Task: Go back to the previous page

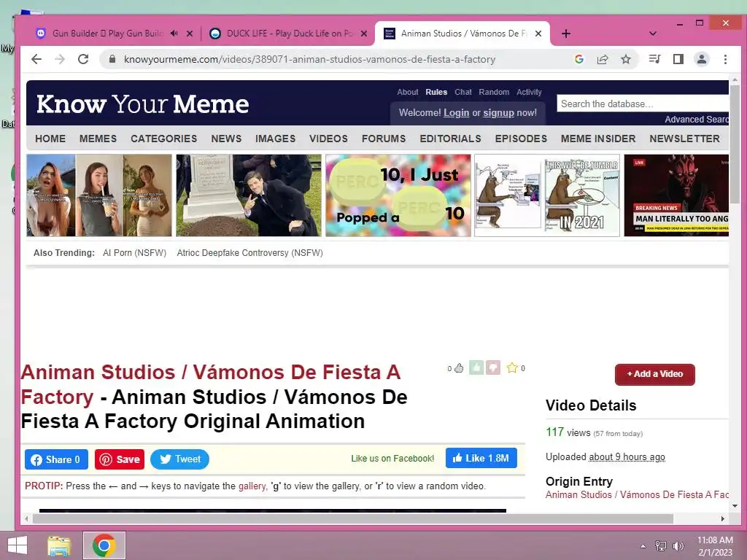Action: (36, 59)
